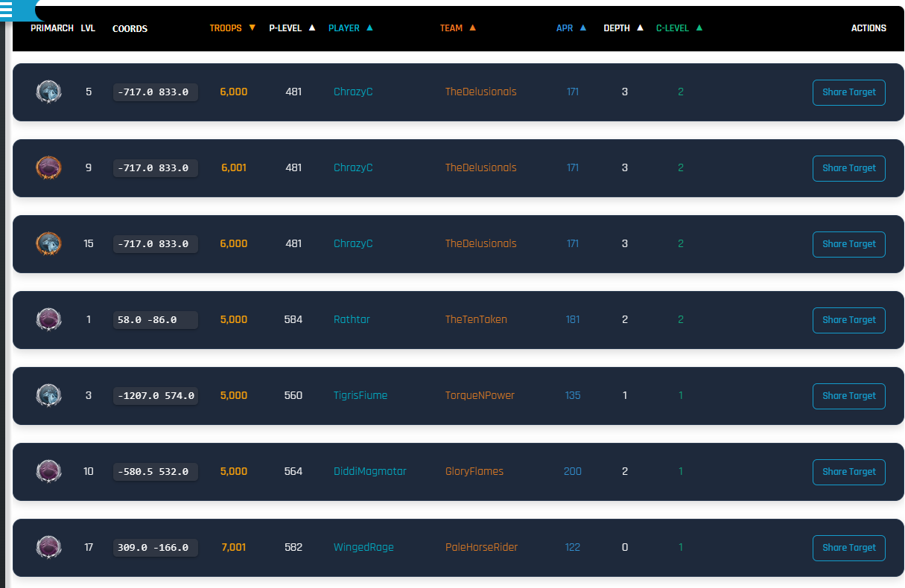
Task: Sort by the Troops column header
Action: click(232, 28)
